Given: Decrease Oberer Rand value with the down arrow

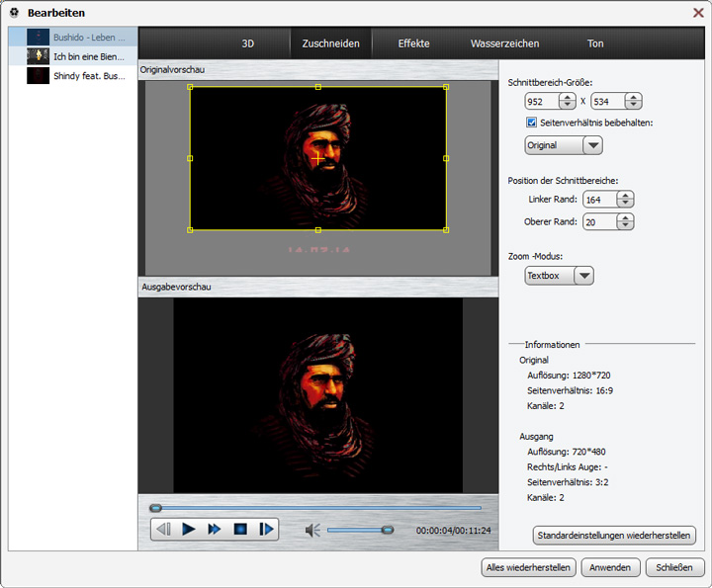Looking at the screenshot, I should pos(625,225).
